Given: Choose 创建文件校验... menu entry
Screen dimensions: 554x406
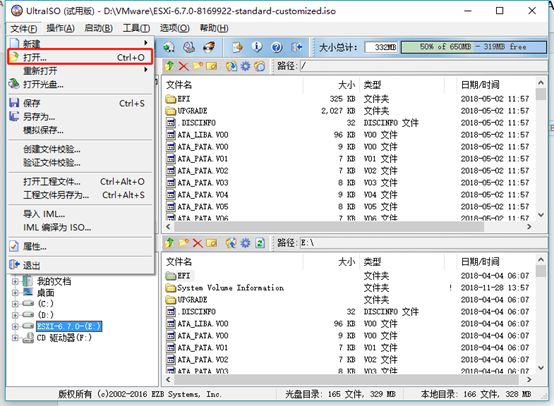Looking at the screenshot, I should [x=80, y=149].
